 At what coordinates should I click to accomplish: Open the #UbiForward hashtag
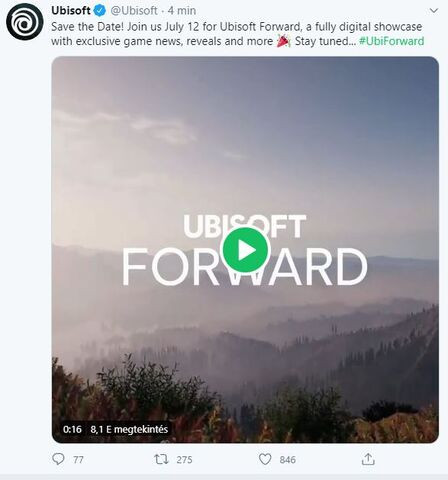click(391, 41)
